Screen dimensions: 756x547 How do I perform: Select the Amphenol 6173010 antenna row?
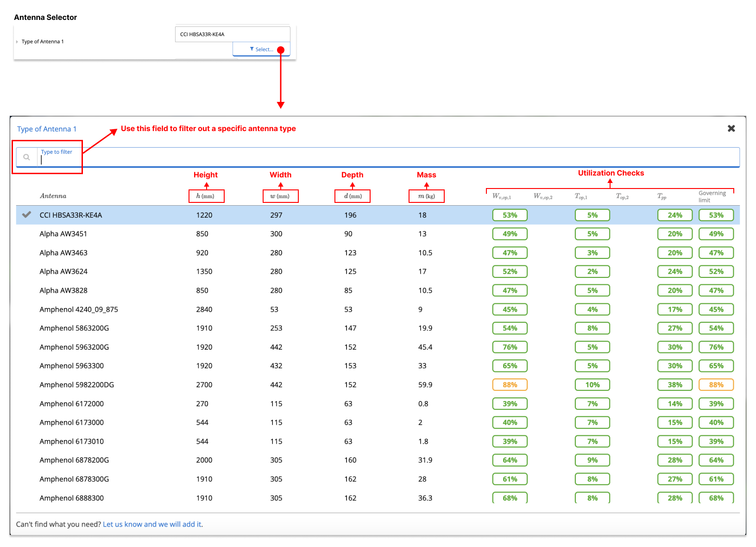click(378, 441)
